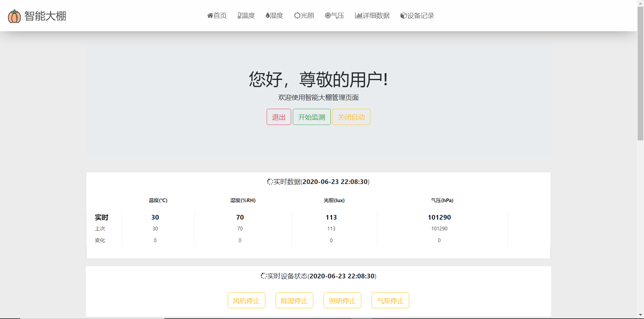Toggle the 除湿停止 dehumidifier button
The height and width of the screenshot is (319, 644).
tap(294, 301)
